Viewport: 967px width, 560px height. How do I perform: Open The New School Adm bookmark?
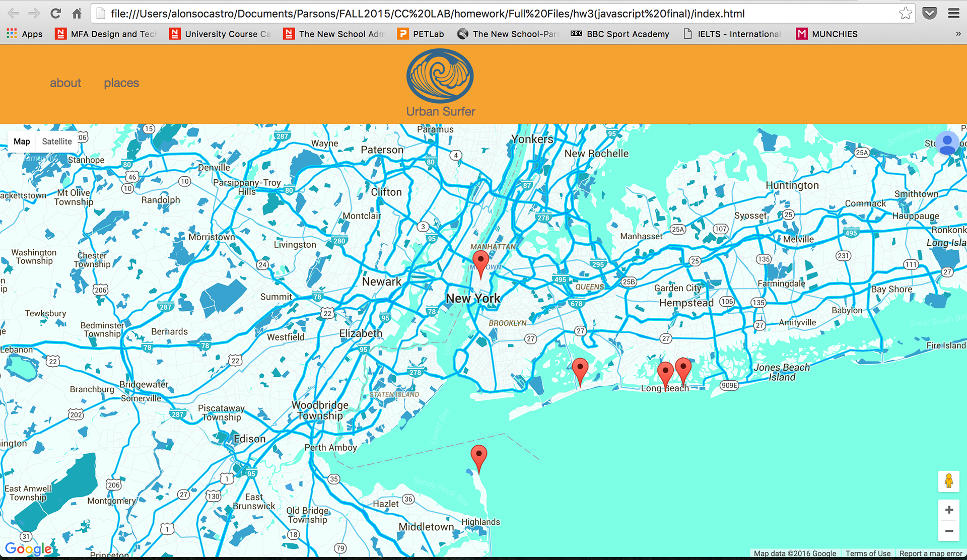[x=334, y=34]
